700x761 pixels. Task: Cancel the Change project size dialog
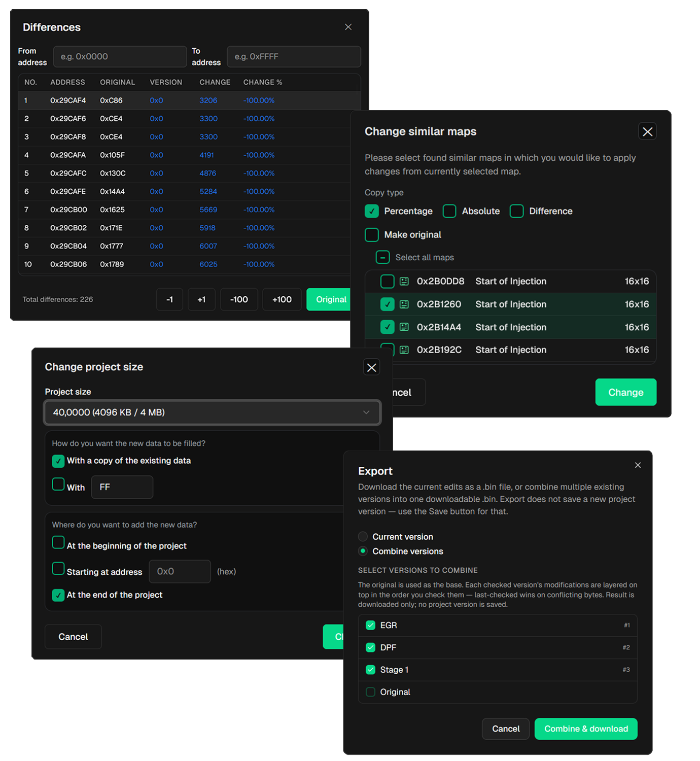[x=73, y=637]
